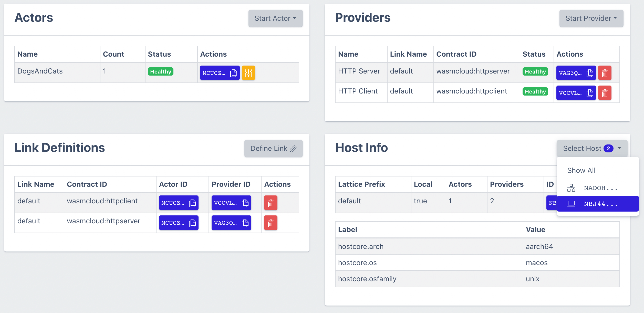Delete the HTTP Server provider
644x313 pixels.
[605, 73]
